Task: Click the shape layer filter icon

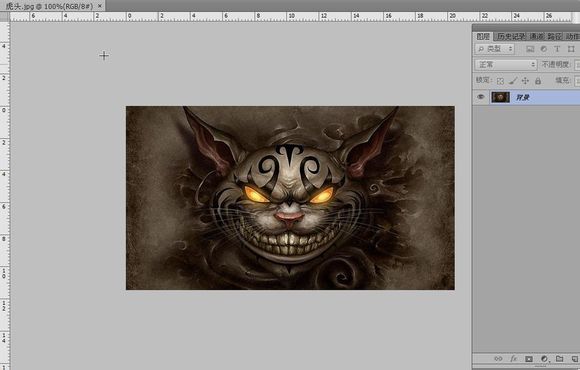Action: [x=571, y=49]
